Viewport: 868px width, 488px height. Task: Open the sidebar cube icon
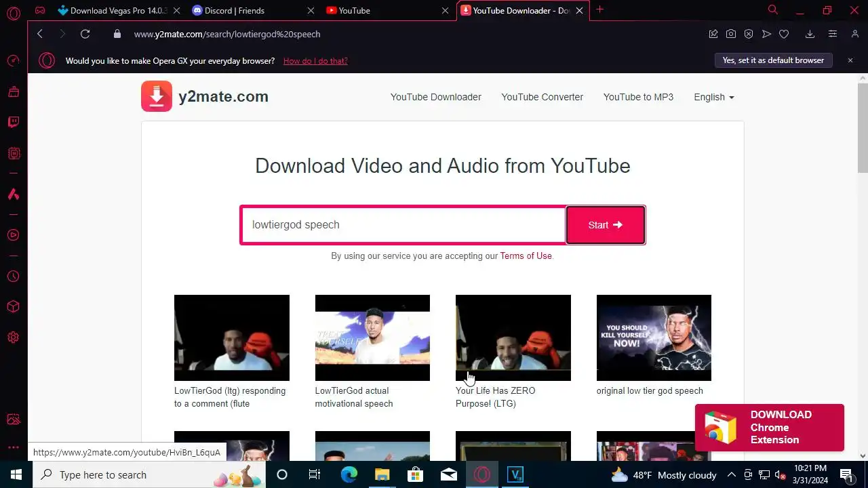click(x=14, y=307)
